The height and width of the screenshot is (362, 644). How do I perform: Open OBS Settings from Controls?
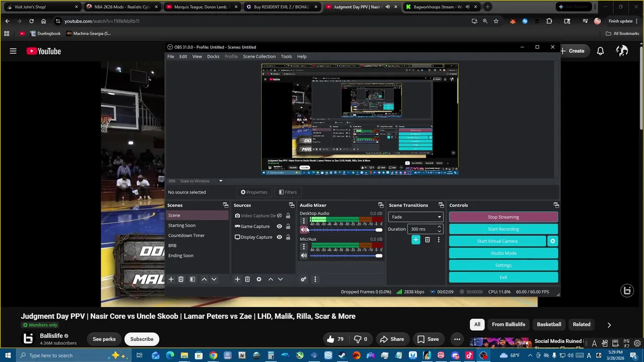pyautogui.click(x=503, y=265)
